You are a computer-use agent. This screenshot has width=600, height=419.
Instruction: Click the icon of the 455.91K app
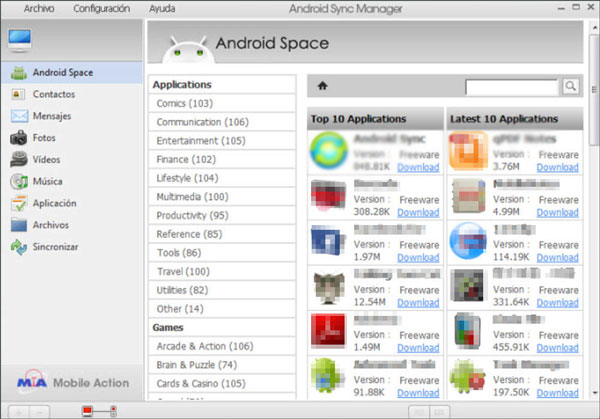(x=467, y=331)
